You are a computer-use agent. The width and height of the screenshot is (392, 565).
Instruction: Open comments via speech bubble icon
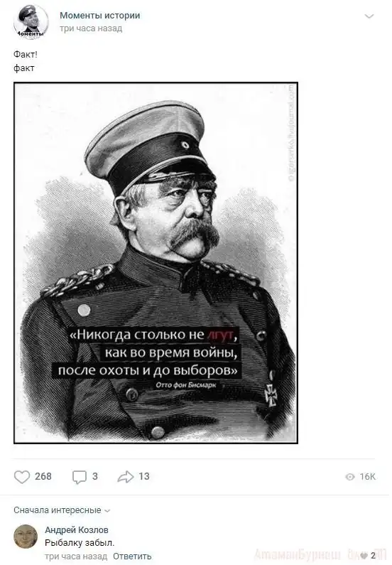click(80, 477)
